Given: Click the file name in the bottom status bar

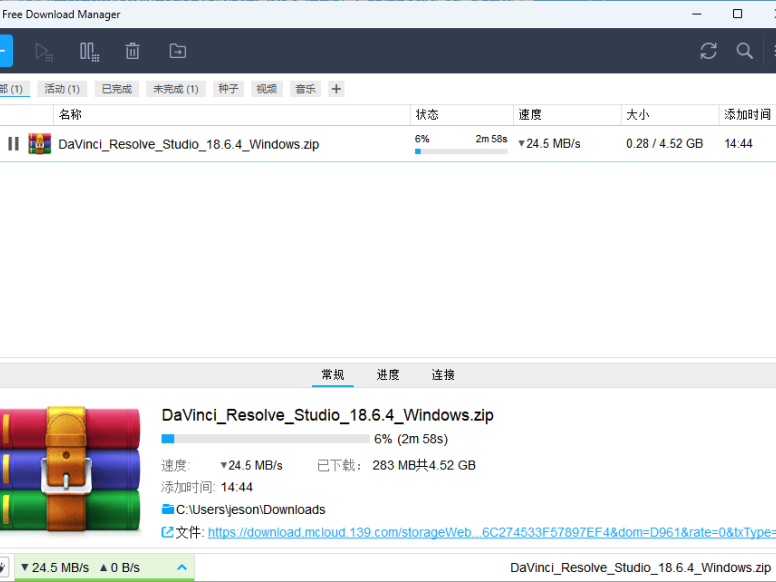Looking at the screenshot, I should point(640,568).
